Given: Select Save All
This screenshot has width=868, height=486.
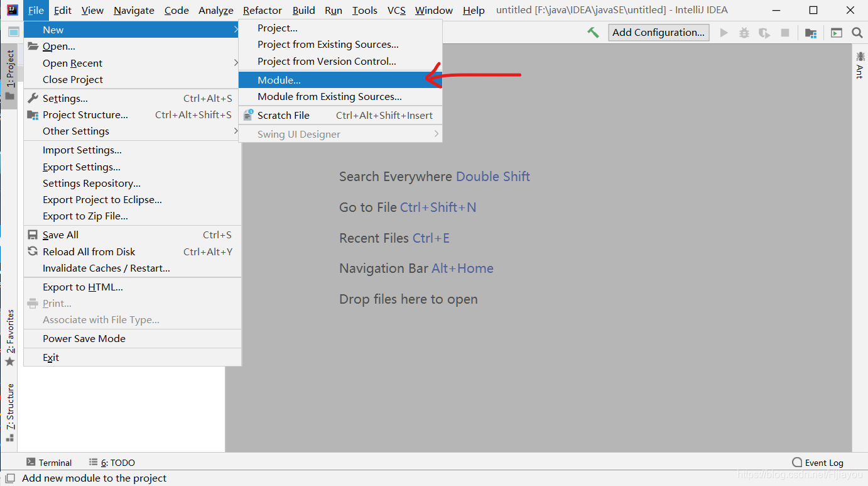Looking at the screenshot, I should pyautogui.click(x=133, y=235).
